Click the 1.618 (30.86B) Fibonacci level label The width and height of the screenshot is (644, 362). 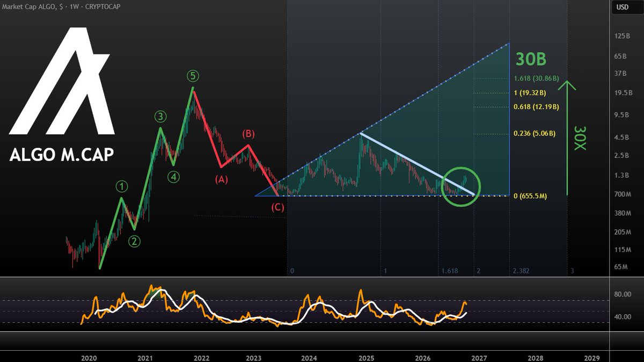[536, 78]
